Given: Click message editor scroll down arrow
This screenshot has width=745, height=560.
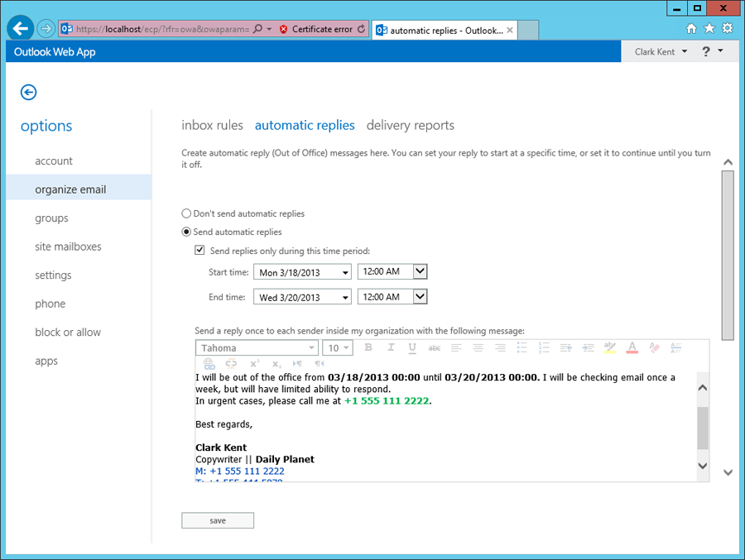Looking at the screenshot, I should click(703, 466).
